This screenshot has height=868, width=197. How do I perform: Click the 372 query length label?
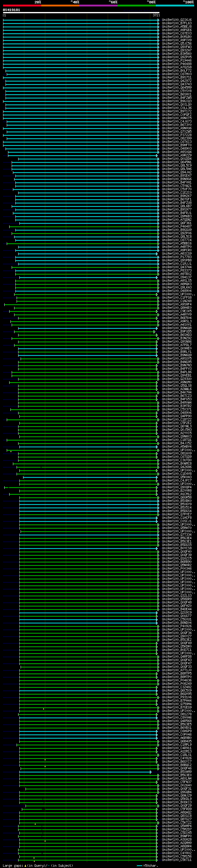click(x=155, y=15)
